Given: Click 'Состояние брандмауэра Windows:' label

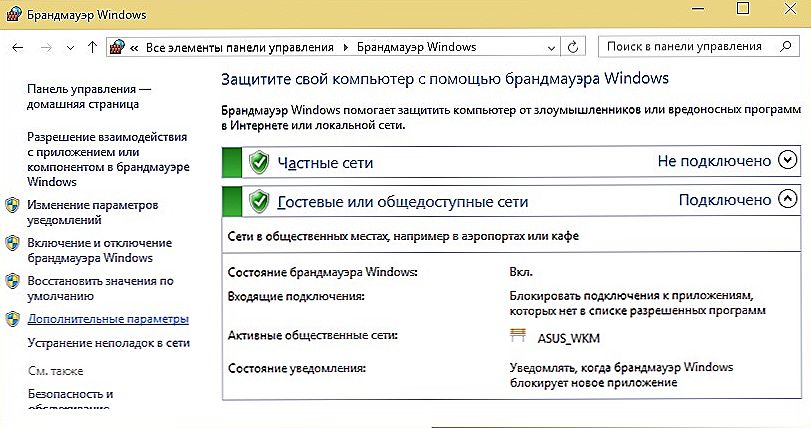Looking at the screenshot, I should point(322,272).
